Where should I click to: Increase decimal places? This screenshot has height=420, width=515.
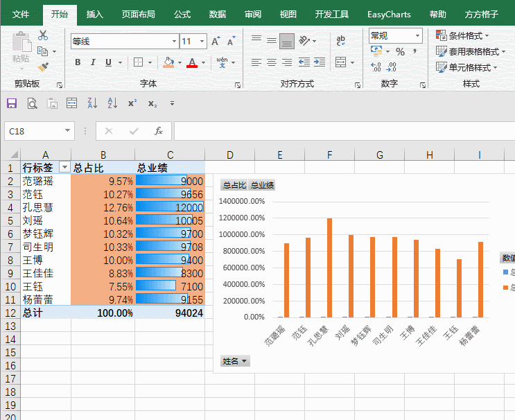[376, 67]
